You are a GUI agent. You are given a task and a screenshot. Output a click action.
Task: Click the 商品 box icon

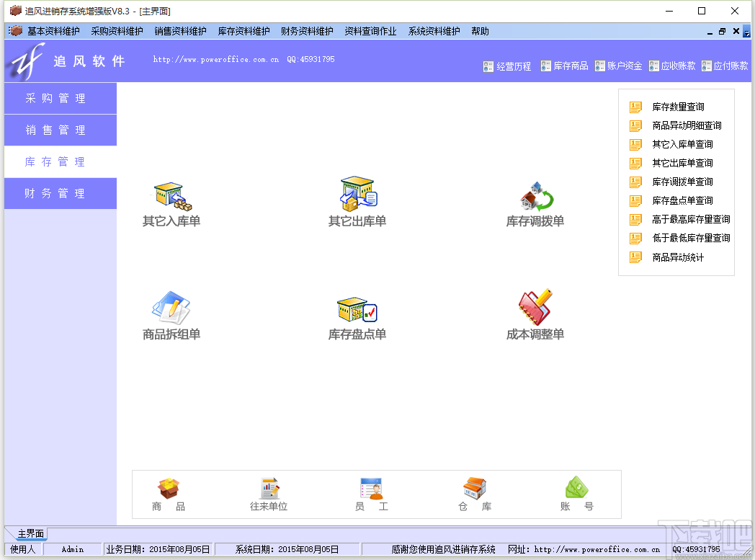pyautogui.click(x=169, y=488)
